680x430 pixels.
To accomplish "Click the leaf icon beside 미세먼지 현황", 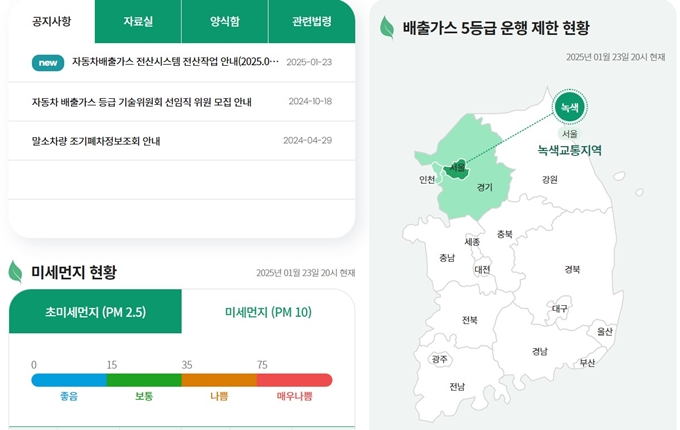I will [x=16, y=272].
